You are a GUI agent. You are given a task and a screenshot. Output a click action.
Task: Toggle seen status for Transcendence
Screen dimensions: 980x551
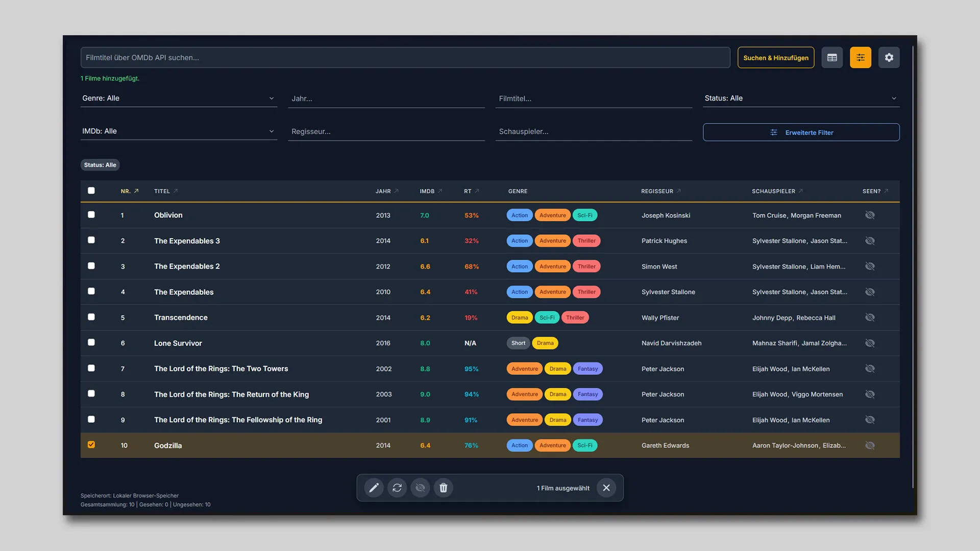(x=870, y=317)
